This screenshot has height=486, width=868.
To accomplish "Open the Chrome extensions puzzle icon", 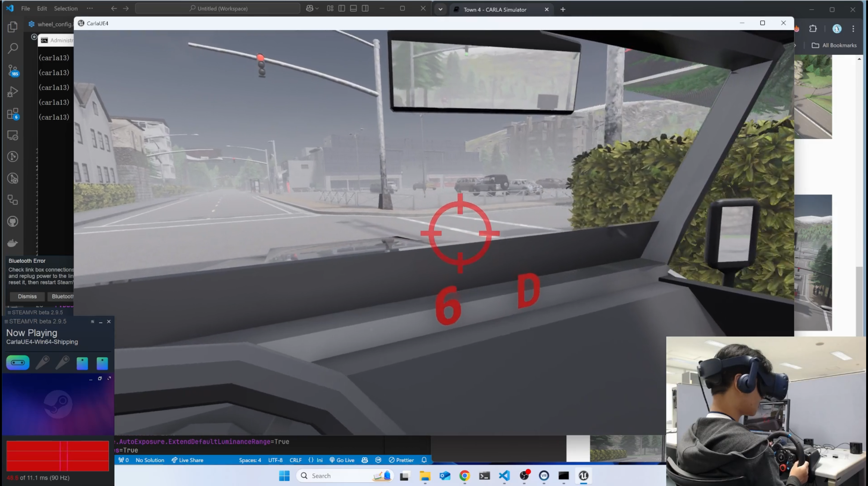I will pyautogui.click(x=813, y=29).
